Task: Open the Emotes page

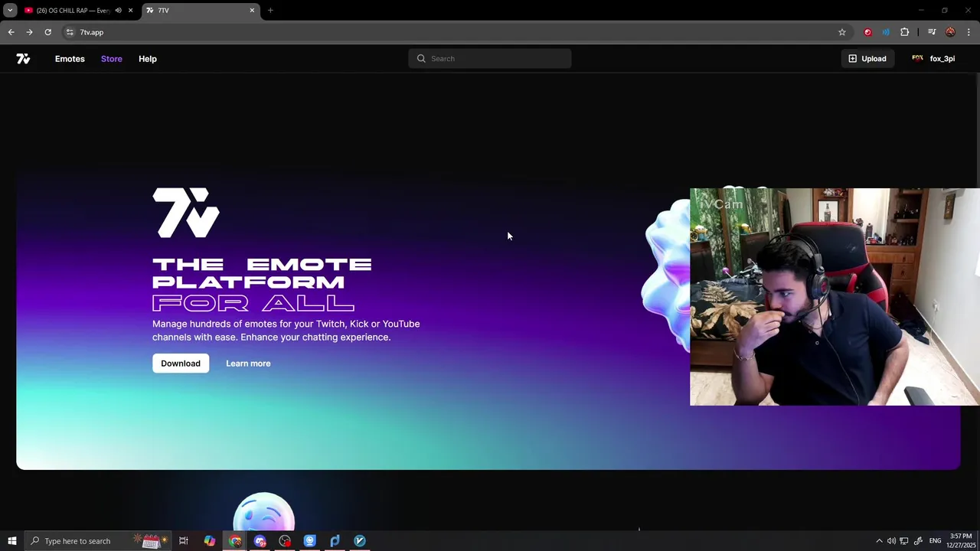Action: (x=70, y=59)
